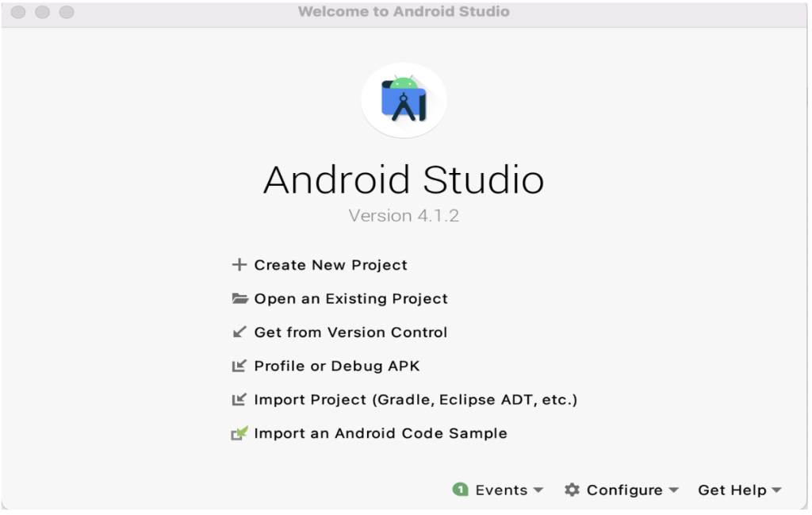812x515 pixels.
Task: Expand the Get Help dropdown arrow
Action: click(776, 490)
